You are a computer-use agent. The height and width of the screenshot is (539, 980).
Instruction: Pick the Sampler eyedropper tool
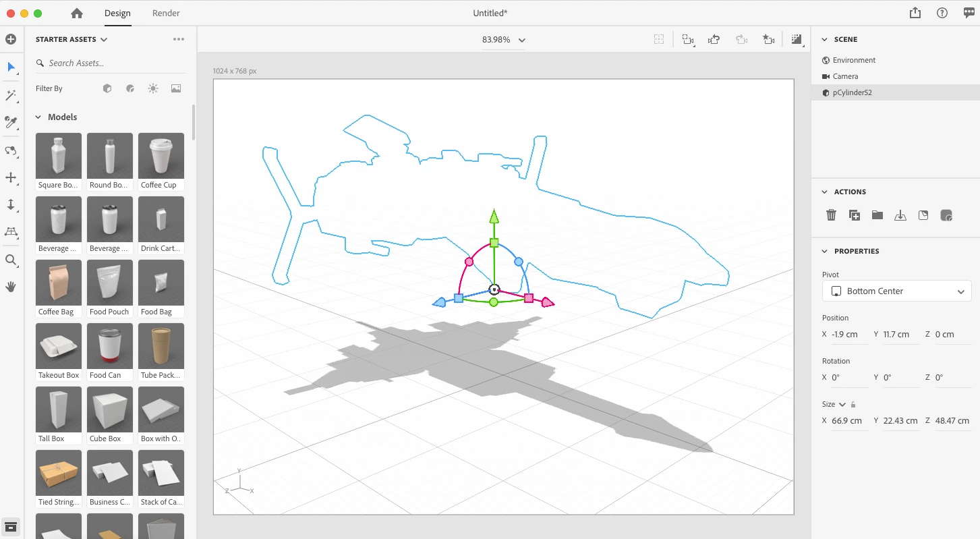[x=11, y=122]
